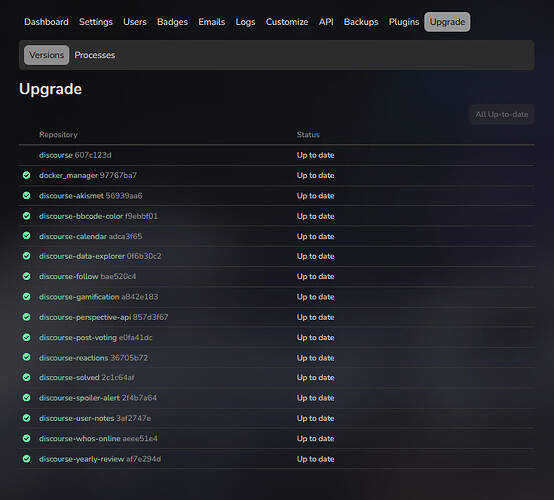Click the check icon next to discourse-reactions
This screenshot has height=500, width=554.
tap(26, 357)
